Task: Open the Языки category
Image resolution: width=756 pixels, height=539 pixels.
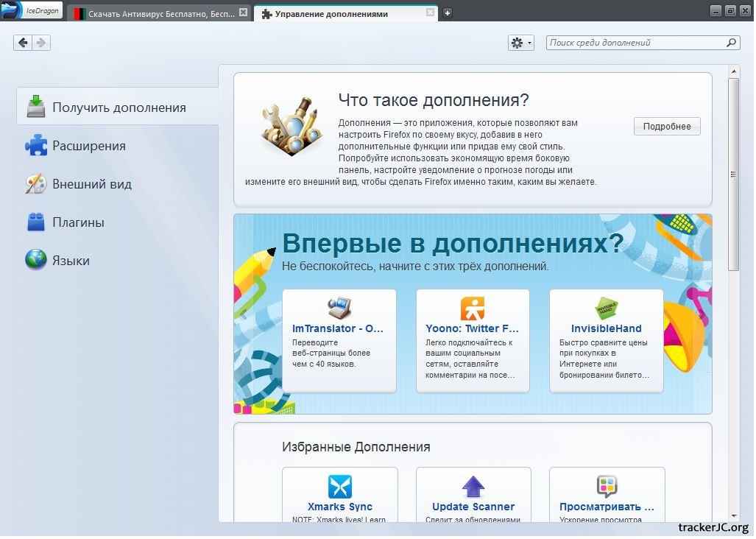Action: pyautogui.click(x=71, y=261)
